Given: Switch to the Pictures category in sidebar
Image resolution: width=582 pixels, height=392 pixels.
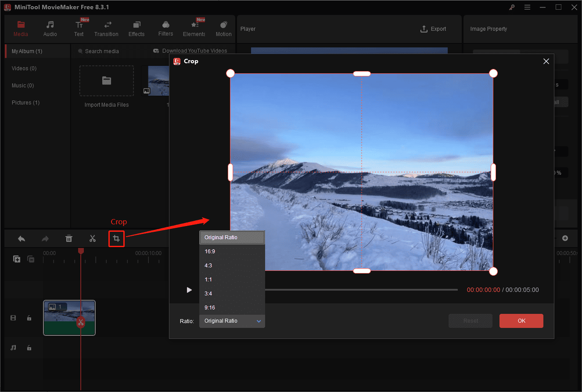Looking at the screenshot, I should pyautogui.click(x=25, y=102).
